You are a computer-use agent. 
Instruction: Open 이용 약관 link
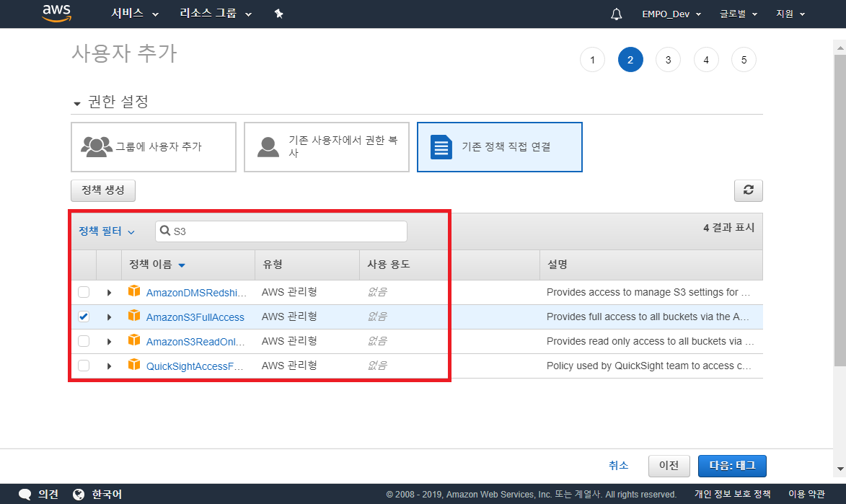(806, 495)
